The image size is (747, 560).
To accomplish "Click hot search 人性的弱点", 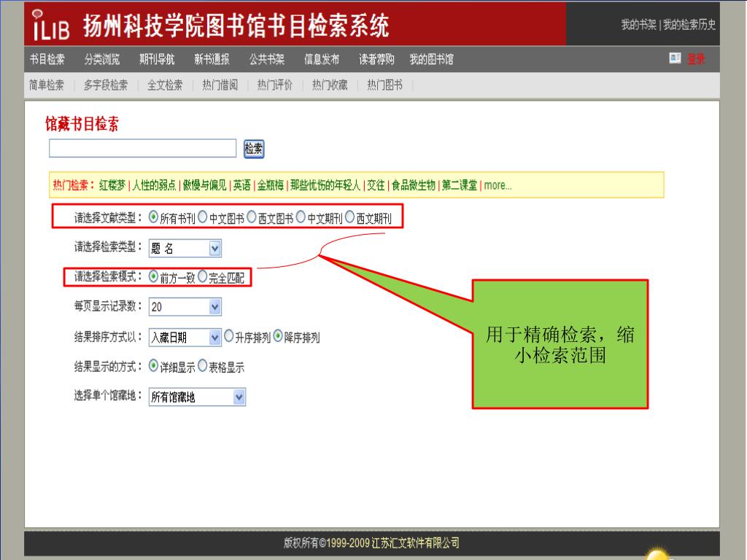I will [x=154, y=184].
